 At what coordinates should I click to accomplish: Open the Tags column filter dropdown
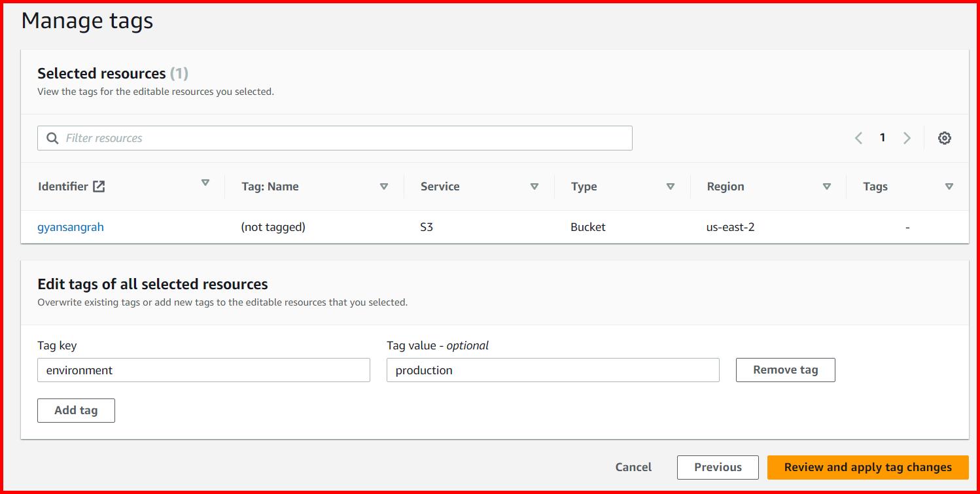tap(949, 186)
